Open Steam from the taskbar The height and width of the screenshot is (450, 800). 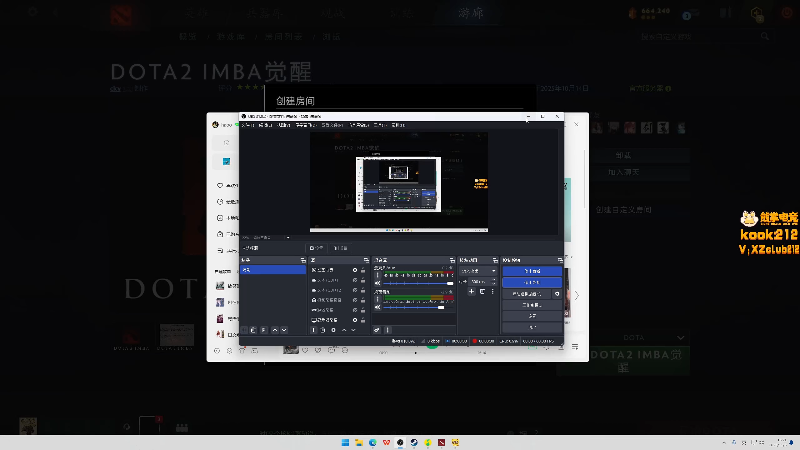pos(414,442)
